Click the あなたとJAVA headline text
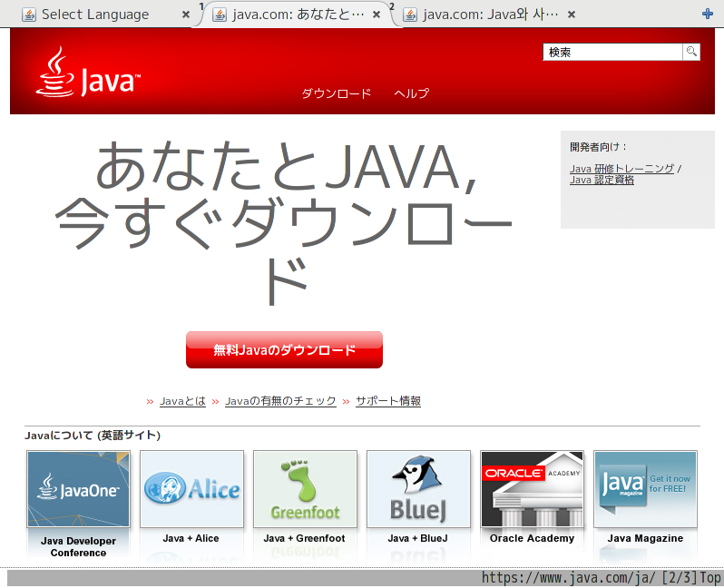The width and height of the screenshot is (724, 588). point(287,166)
